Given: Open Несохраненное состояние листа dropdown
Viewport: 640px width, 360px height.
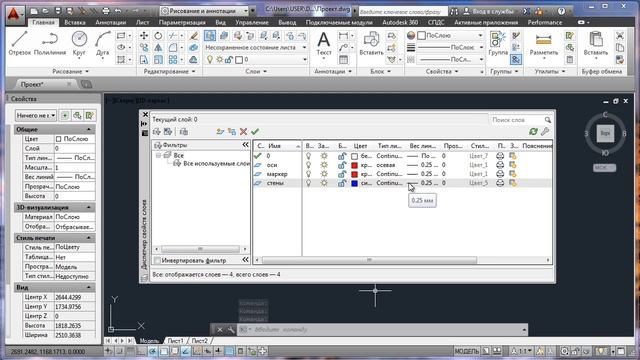Looking at the screenshot, I should click(x=256, y=48).
